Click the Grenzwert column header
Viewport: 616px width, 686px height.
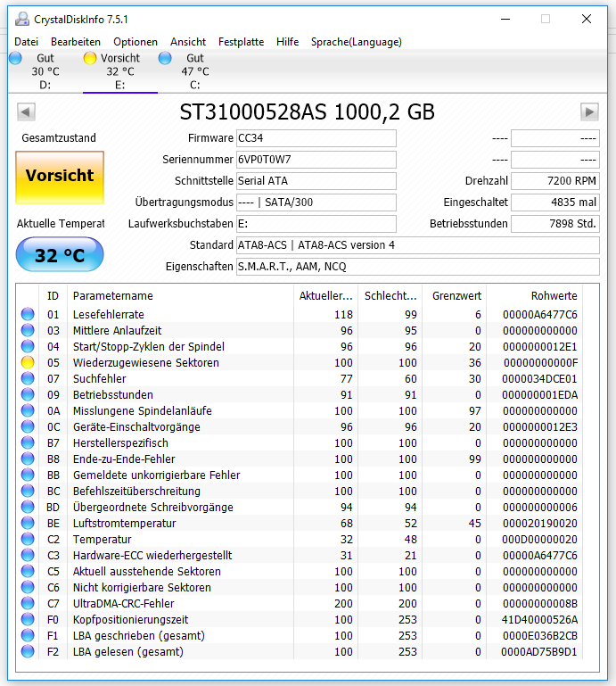(455, 296)
